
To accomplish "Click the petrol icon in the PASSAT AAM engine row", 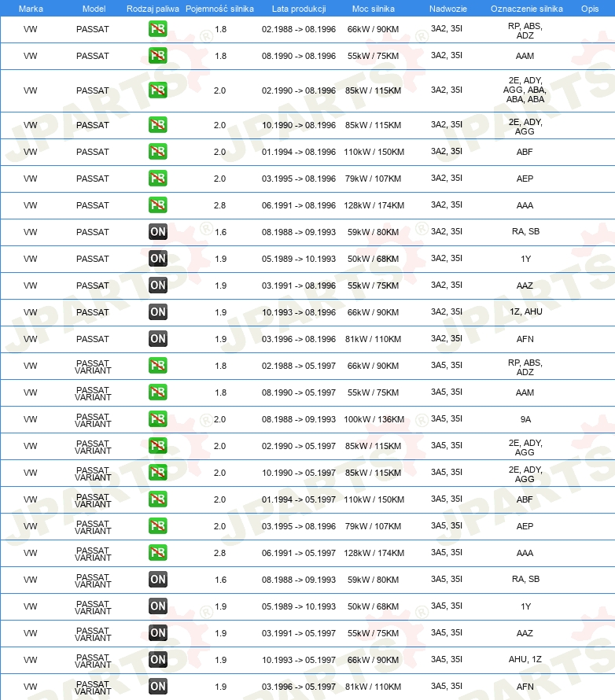I will pos(158,56).
